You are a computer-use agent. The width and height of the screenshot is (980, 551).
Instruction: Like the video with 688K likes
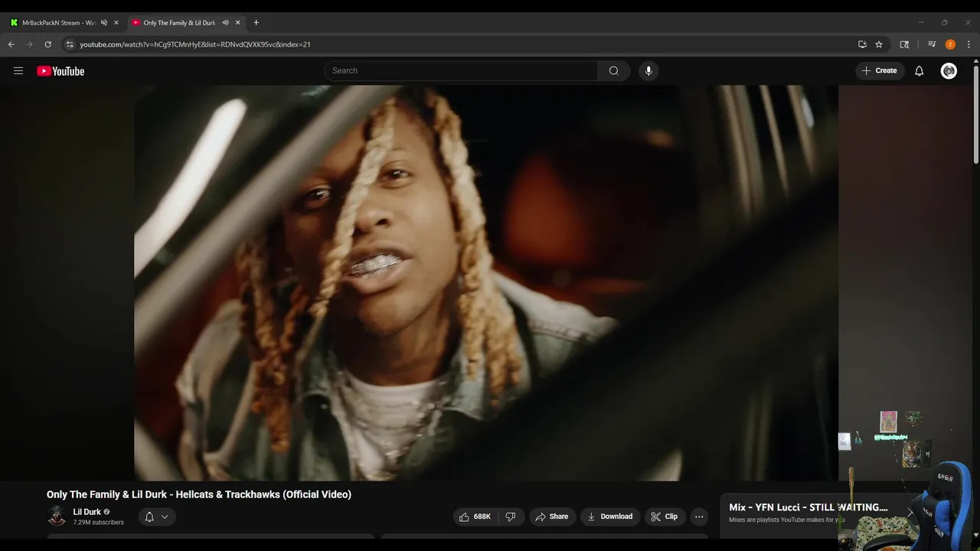pyautogui.click(x=476, y=517)
